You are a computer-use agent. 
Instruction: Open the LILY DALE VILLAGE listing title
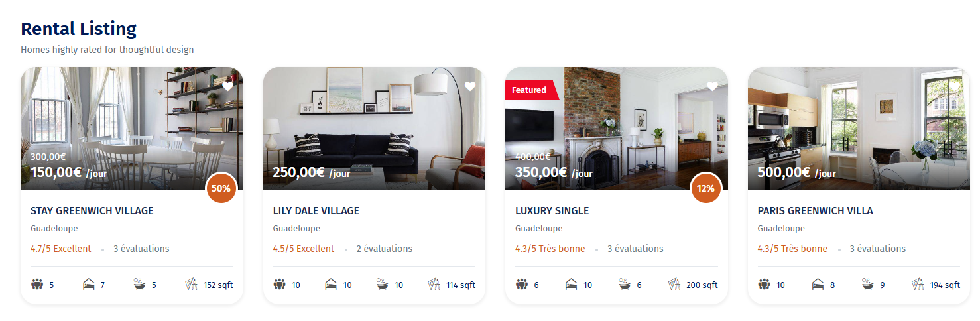click(316, 211)
